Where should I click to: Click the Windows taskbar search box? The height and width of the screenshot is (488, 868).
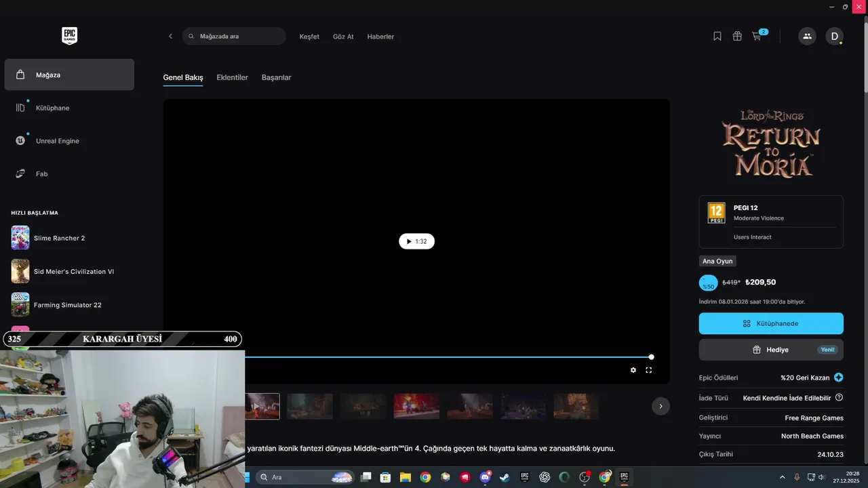click(x=305, y=477)
